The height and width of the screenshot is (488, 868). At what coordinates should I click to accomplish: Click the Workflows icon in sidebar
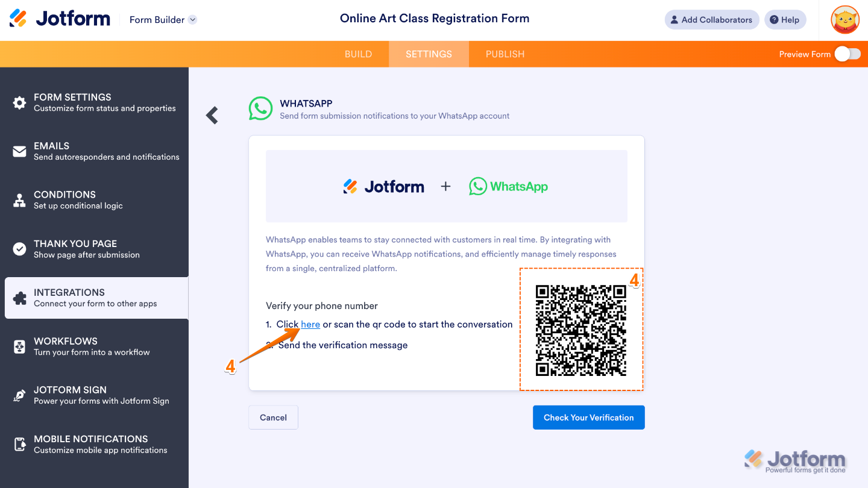pos(20,346)
